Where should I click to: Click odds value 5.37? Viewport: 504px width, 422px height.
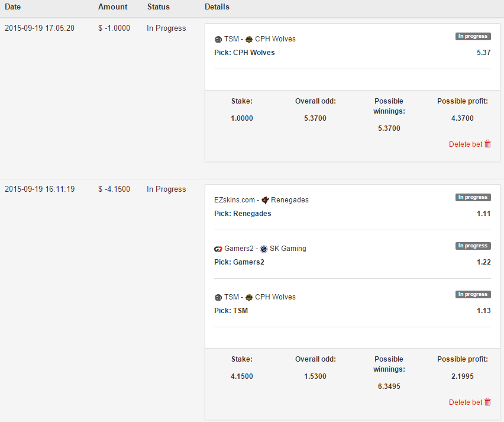coord(484,53)
